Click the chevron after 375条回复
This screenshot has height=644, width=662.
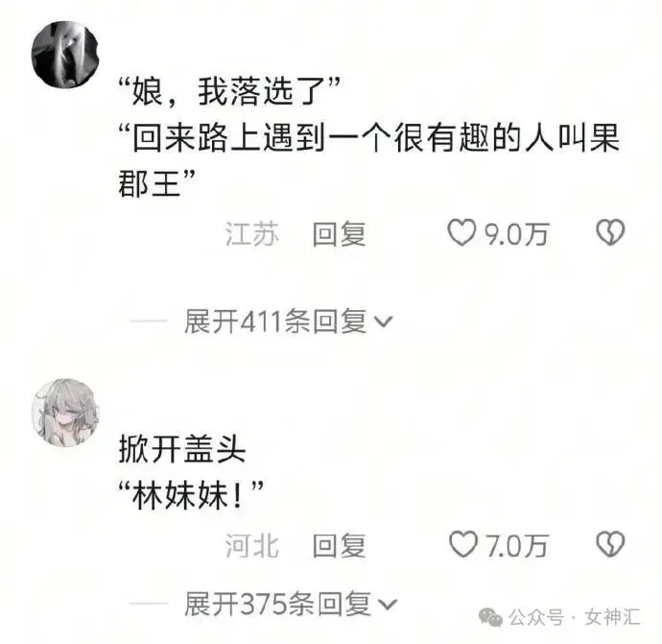[x=388, y=605]
